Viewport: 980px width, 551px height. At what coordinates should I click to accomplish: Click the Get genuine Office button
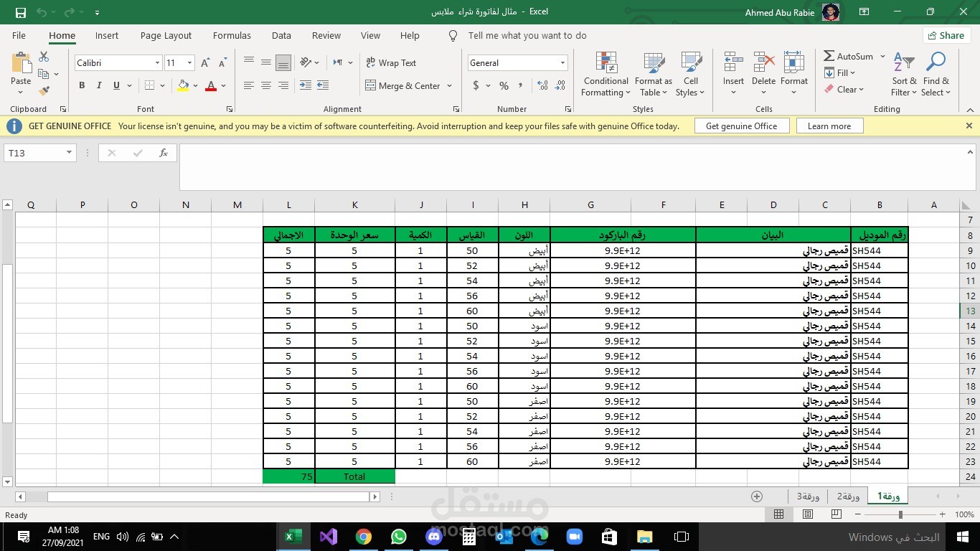click(742, 126)
